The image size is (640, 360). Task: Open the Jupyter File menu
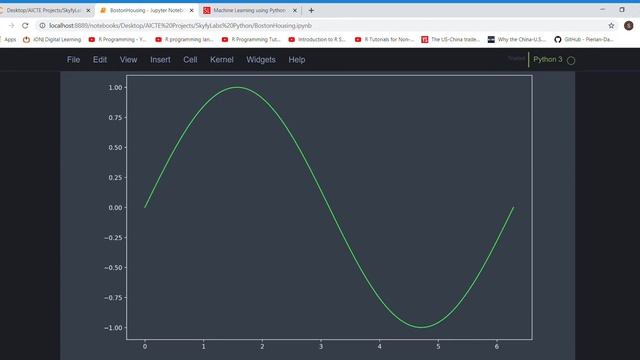pyautogui.click(x=73, y=60)
